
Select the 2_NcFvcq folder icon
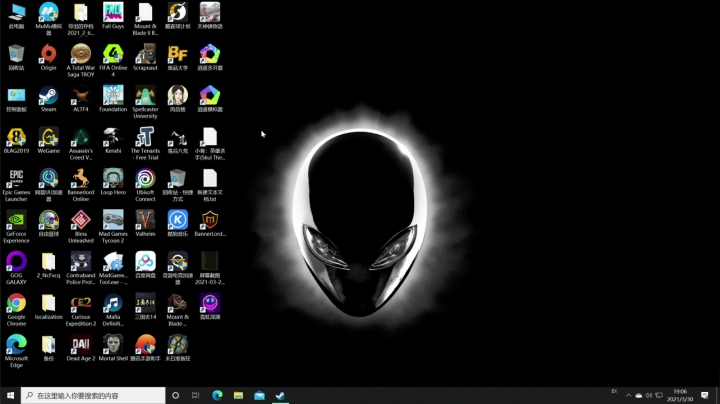click(48, 265)
